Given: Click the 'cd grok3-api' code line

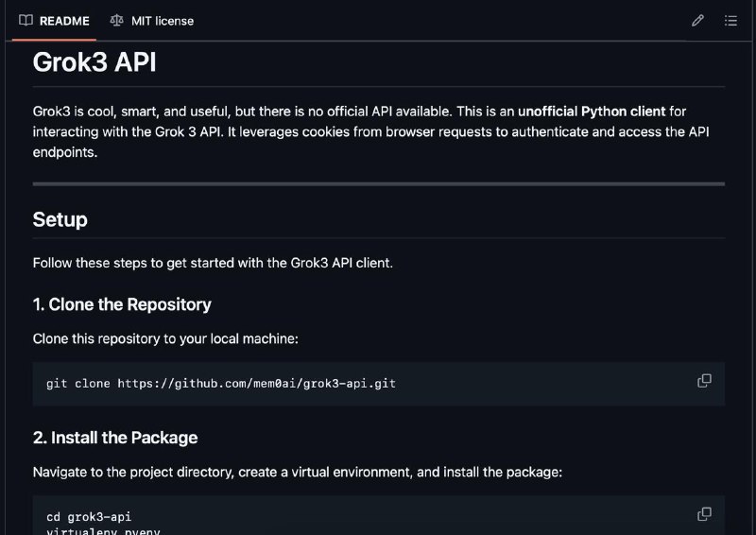Looking at the screenshot, I should (x=89, y=517).
